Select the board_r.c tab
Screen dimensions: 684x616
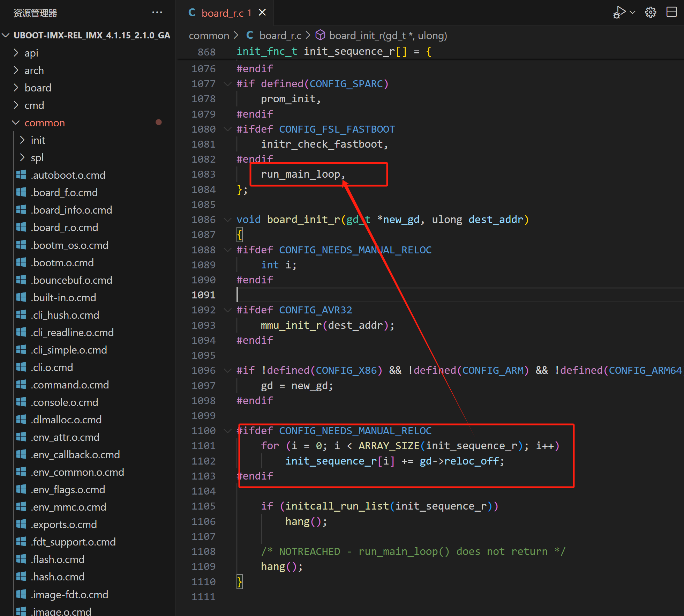coord(221,13)
